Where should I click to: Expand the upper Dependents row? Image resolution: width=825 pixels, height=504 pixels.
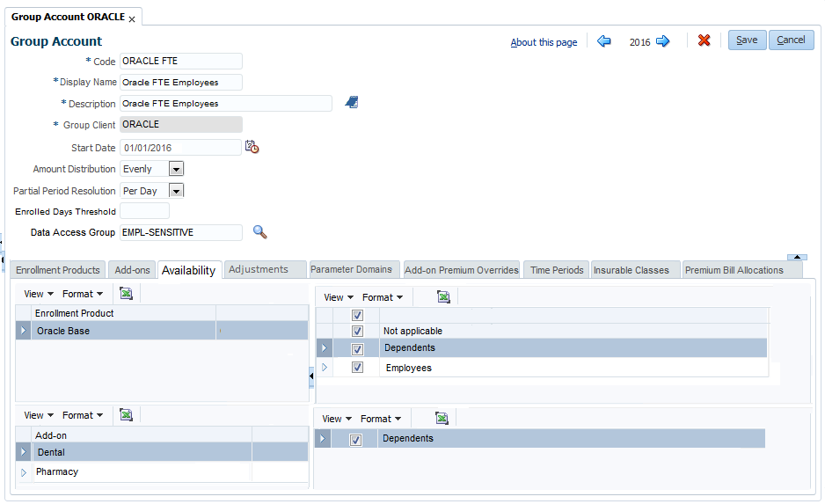[324, 347]
